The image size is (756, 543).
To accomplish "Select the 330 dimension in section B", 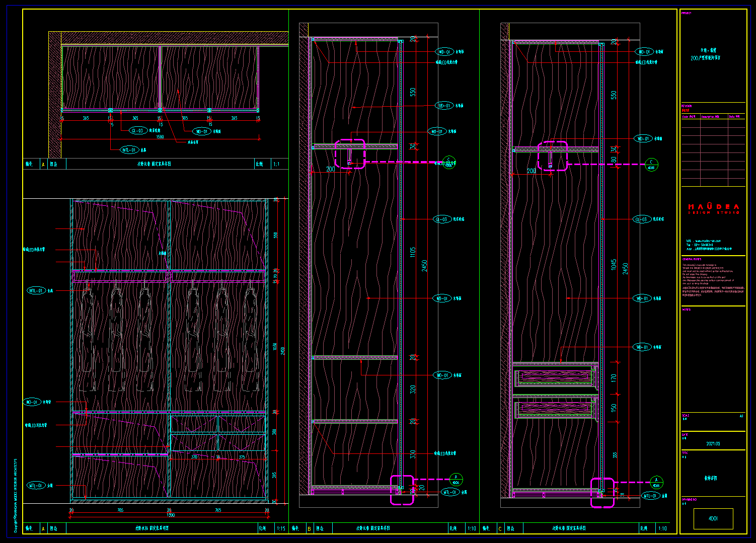I will pos(413,454).
